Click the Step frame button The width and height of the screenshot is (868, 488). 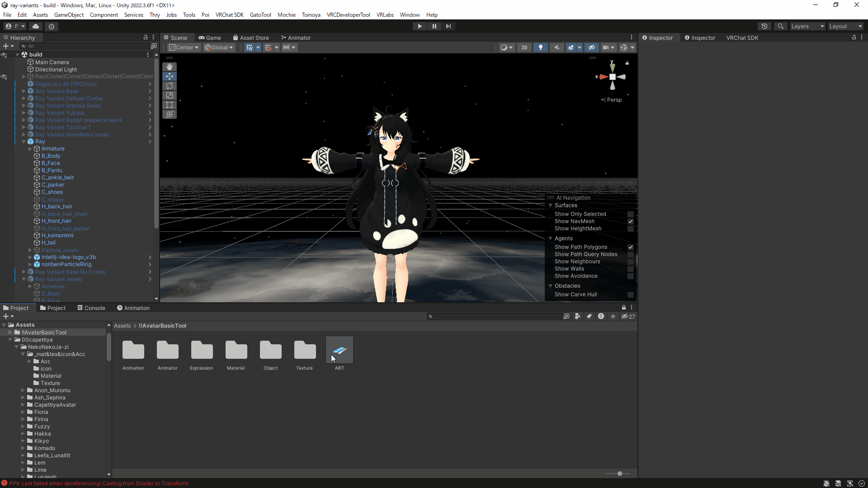coord(448,26)
